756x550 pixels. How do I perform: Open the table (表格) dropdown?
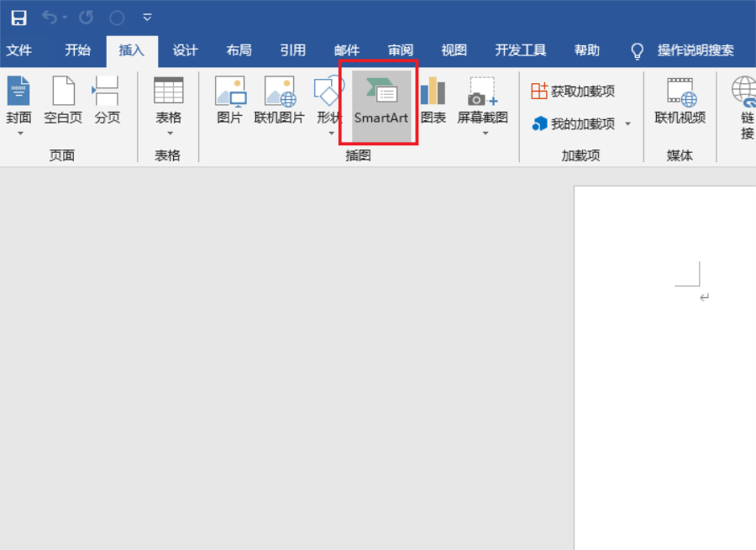pyautogui.click(x=169, y=132)
